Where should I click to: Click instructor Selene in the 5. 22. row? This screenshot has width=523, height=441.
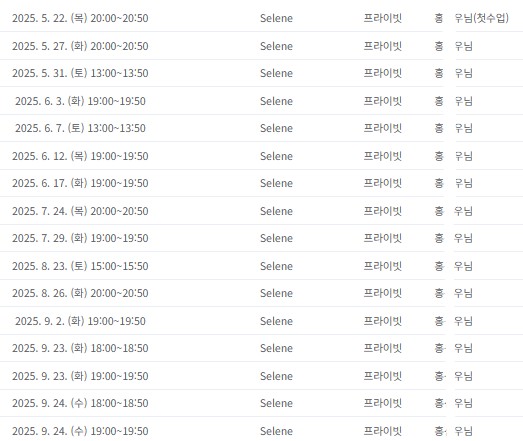(x=276, y=18)
